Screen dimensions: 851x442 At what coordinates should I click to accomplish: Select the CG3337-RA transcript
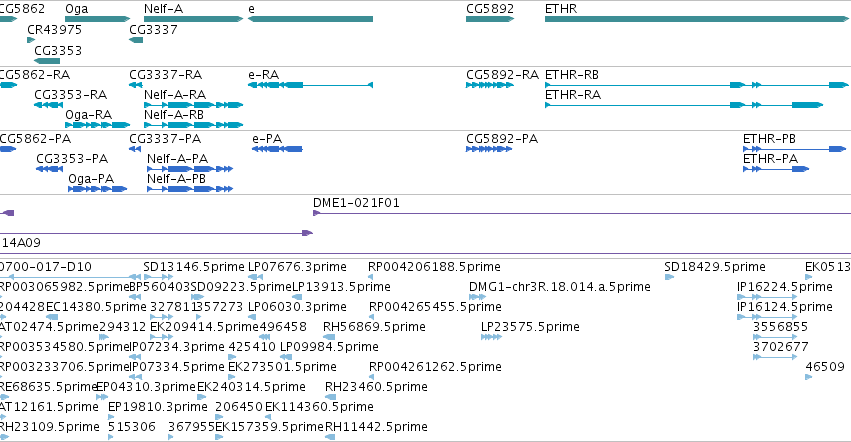[x=136, y=85]
